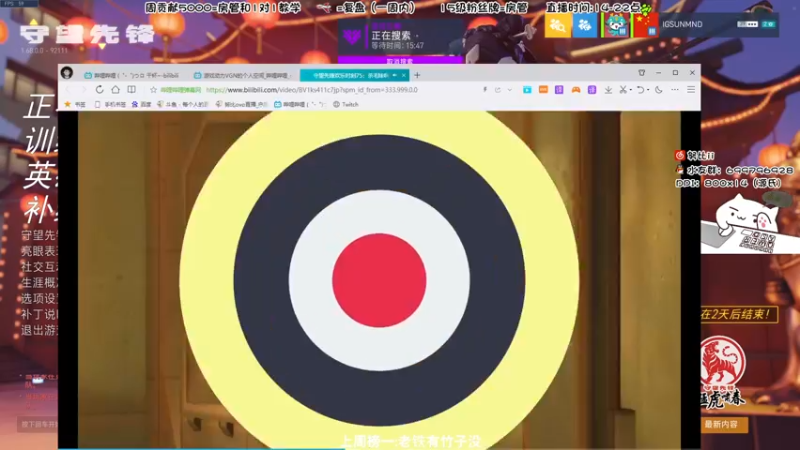Screen dimensions: 800x450
Task: Go to the browser home page
Action: tap(115, 90)
